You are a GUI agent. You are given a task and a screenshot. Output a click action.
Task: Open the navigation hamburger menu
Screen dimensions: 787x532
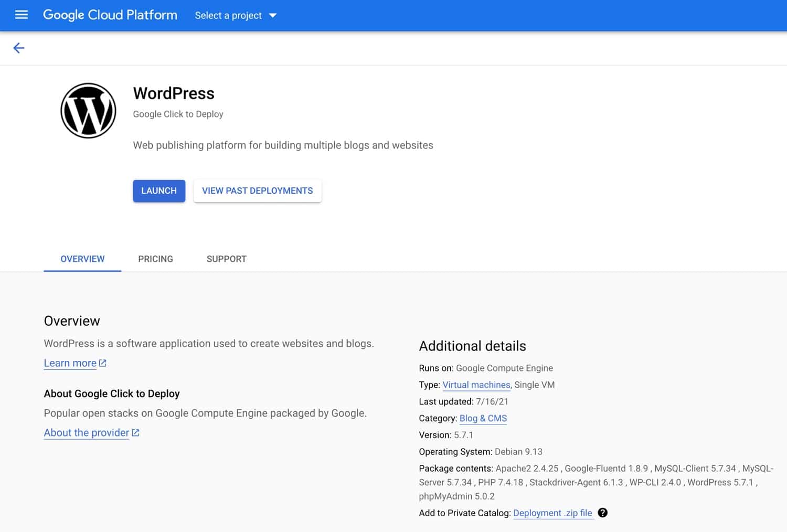coord(21,15)
